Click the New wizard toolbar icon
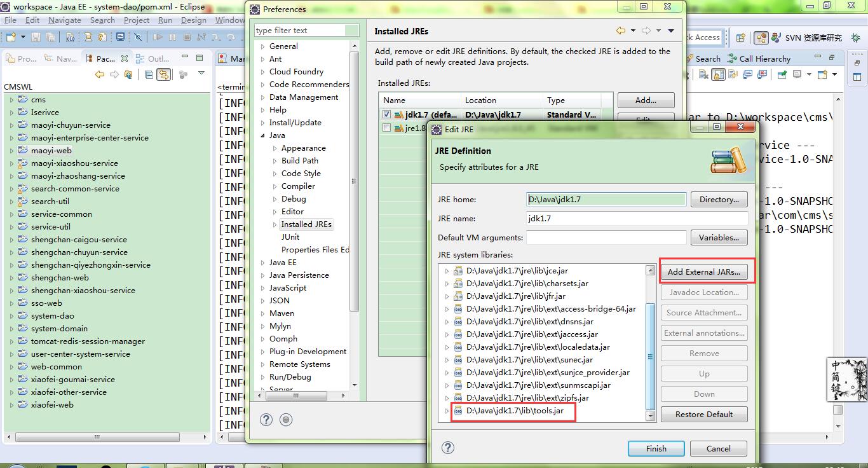The image size is (868, 468). point(10,38)
